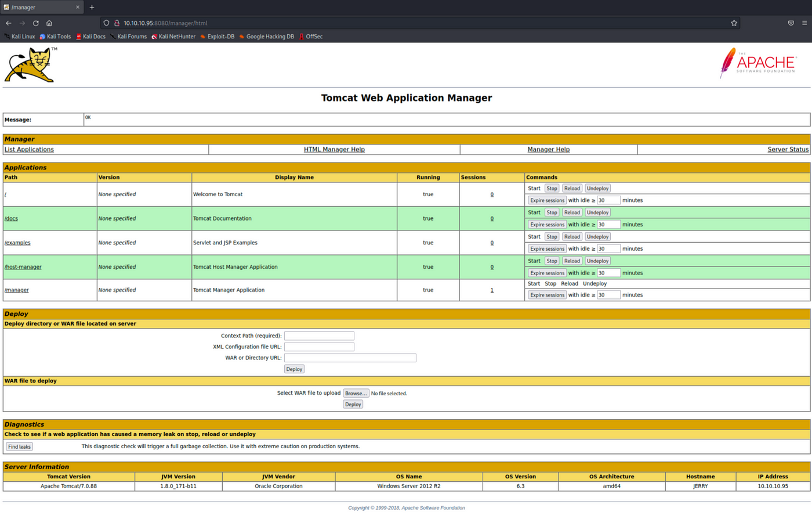Viewport: 812px width, 519px height.
Task: Stop the Welcome to Tomcat application
Action: click(x=552, y=188)
